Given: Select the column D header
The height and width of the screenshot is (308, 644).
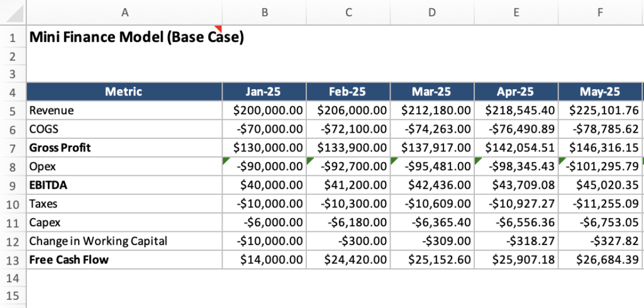Looking at the screenshot, I should click(x=431, y=11).
